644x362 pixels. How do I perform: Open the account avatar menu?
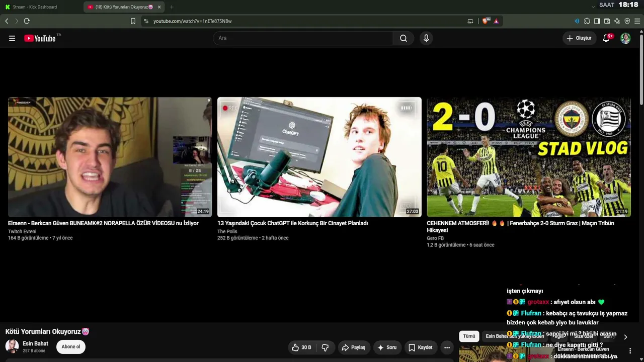[625, 38]
